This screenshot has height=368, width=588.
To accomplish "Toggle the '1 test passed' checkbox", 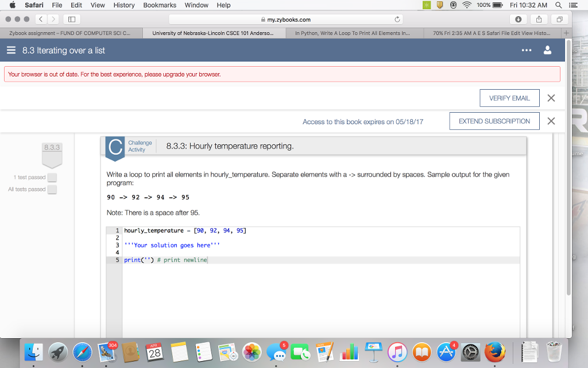I will pos(52,177).
